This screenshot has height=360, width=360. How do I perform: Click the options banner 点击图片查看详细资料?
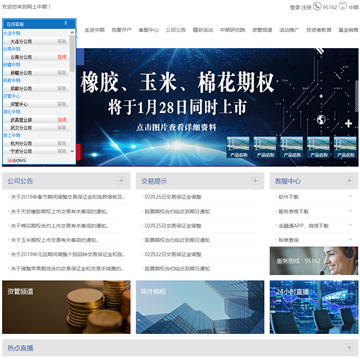coord(176,128)
